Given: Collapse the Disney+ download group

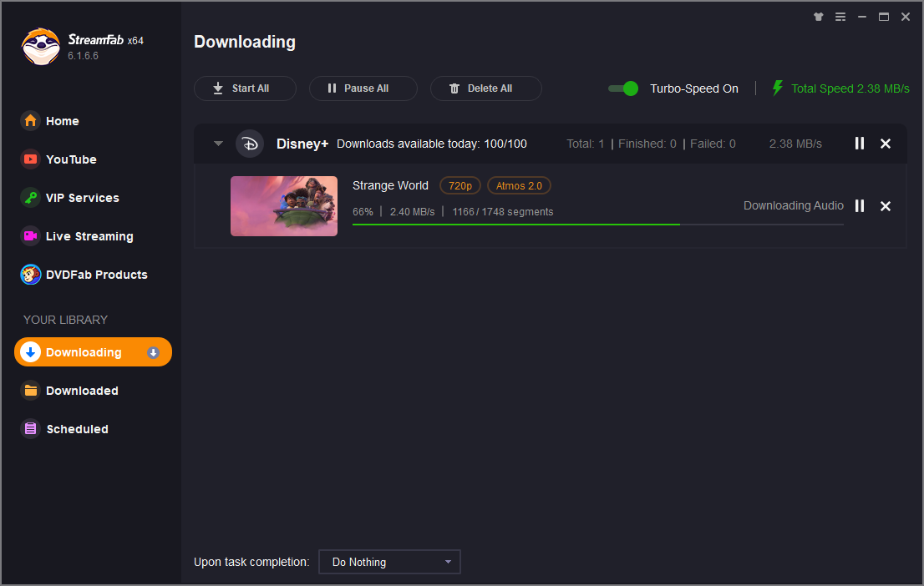Looking at the screenshot, I should [219, 143].
